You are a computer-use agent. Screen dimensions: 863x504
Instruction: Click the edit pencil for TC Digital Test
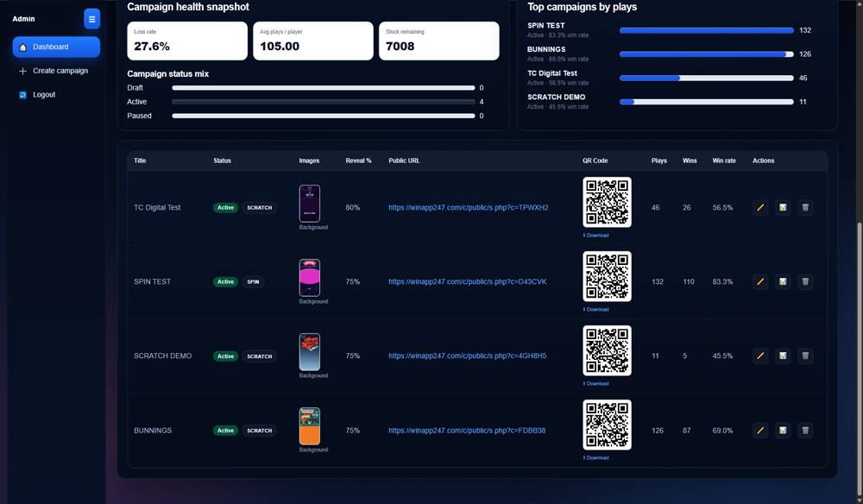[760, 208]
